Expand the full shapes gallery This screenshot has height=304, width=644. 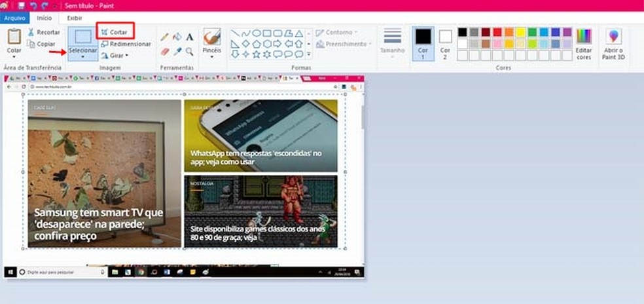click(x=309, y=54)
